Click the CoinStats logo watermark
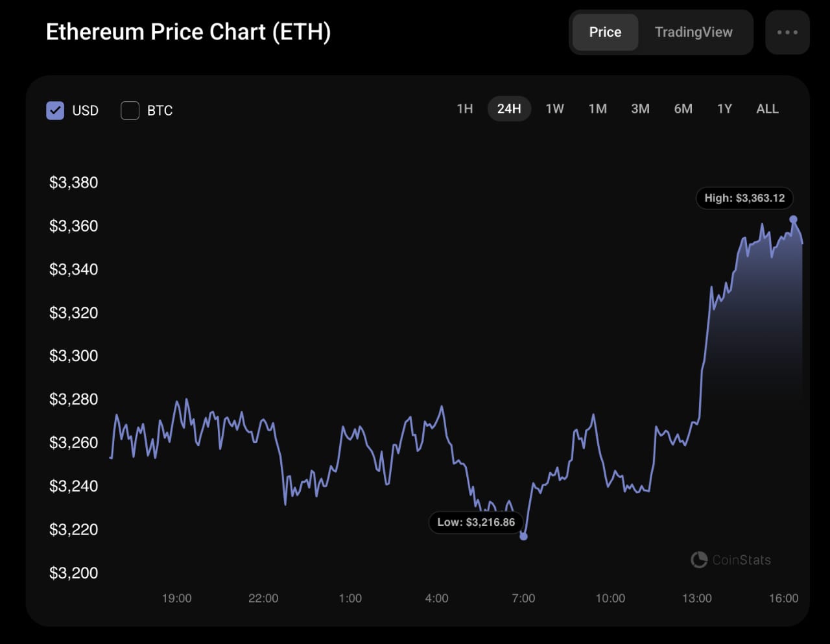This screenshot has width=830, height=644. (x=731, y=560)
